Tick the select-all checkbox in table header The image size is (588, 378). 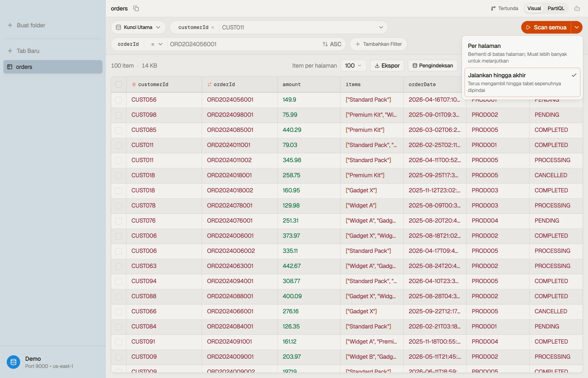(x=118, y=84)
